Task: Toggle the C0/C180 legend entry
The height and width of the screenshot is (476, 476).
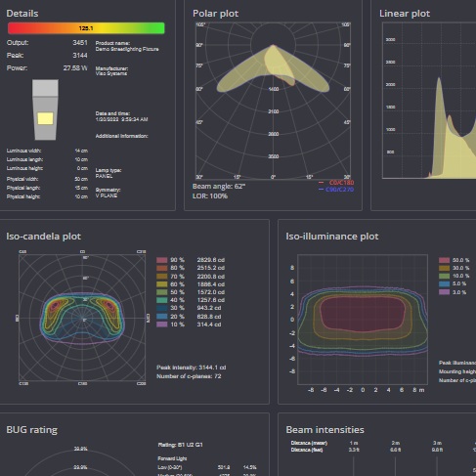Action: point(336,183)
